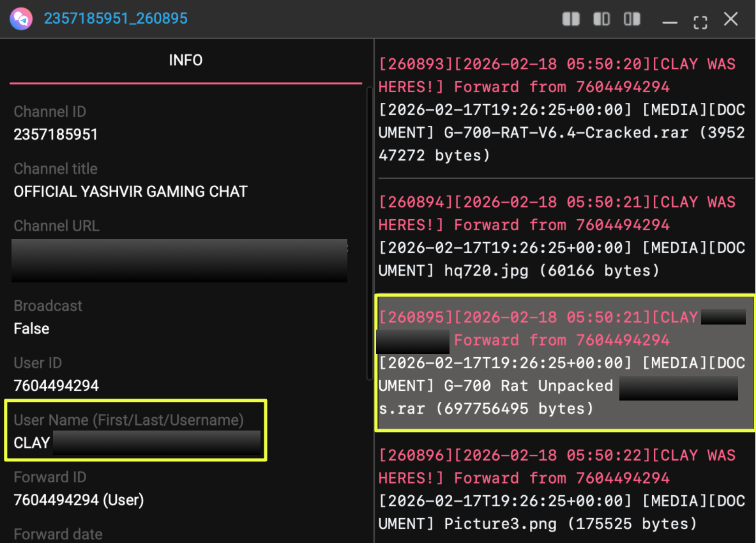Select message 260896 with Picture3.png
The image size is (756, 543).
(562, 489)
